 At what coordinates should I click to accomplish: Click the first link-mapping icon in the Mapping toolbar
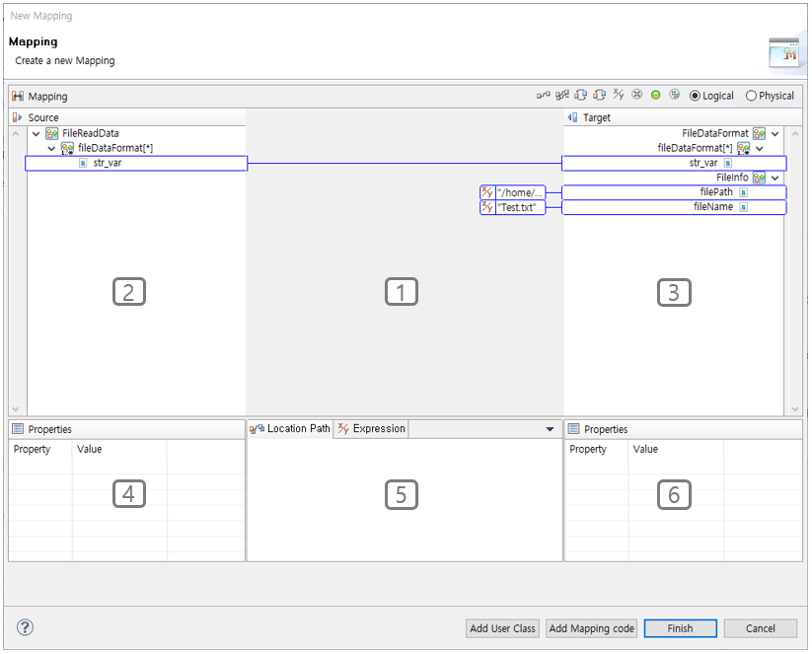[543, 95]
